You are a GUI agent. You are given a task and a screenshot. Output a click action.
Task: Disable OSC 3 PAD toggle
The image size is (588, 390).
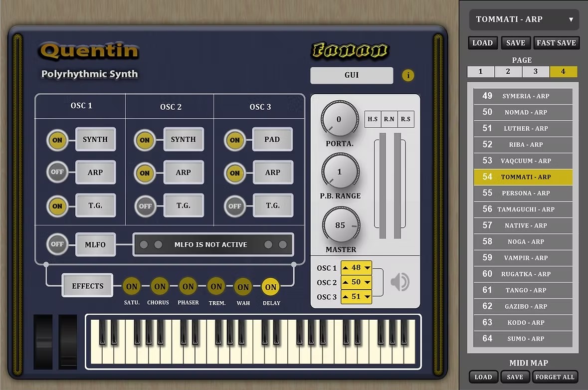[234, 140]
